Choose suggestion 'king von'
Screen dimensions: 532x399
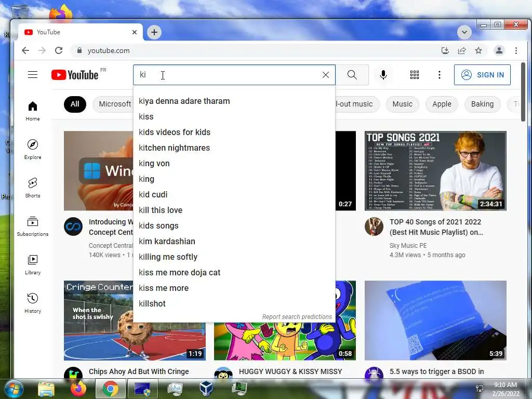point(234,164)
